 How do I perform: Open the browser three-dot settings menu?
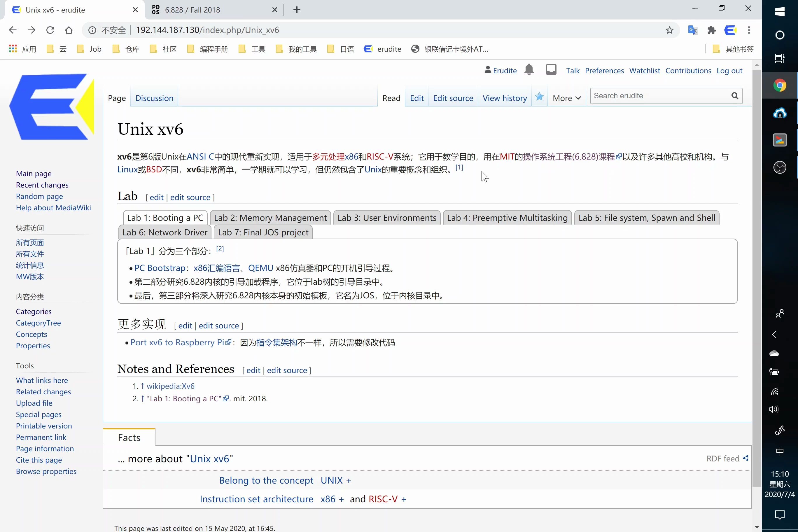pos(749,30)
